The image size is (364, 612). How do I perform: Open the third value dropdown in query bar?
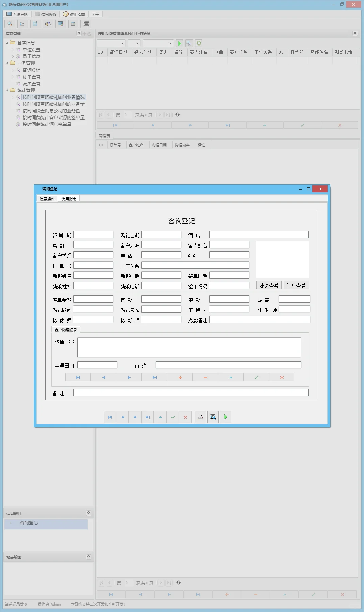[170, 43]
